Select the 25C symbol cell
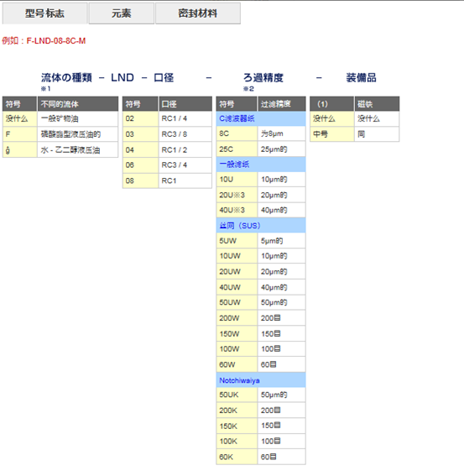Screen dimensions: 464x476 [x=237, y=149]
